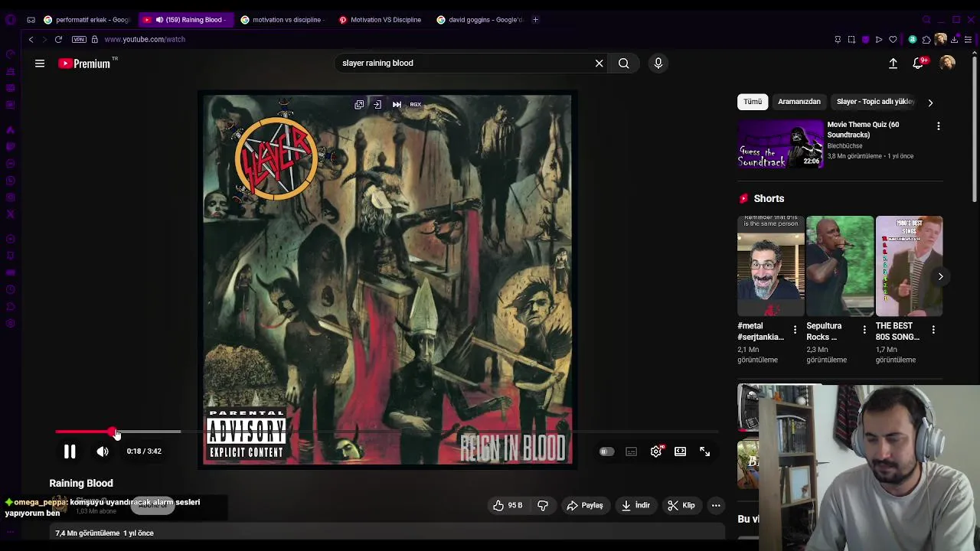Open a new browser tab
Image resolution: width=980 pixels, height=551 pixels.
[x=535, y=20]
